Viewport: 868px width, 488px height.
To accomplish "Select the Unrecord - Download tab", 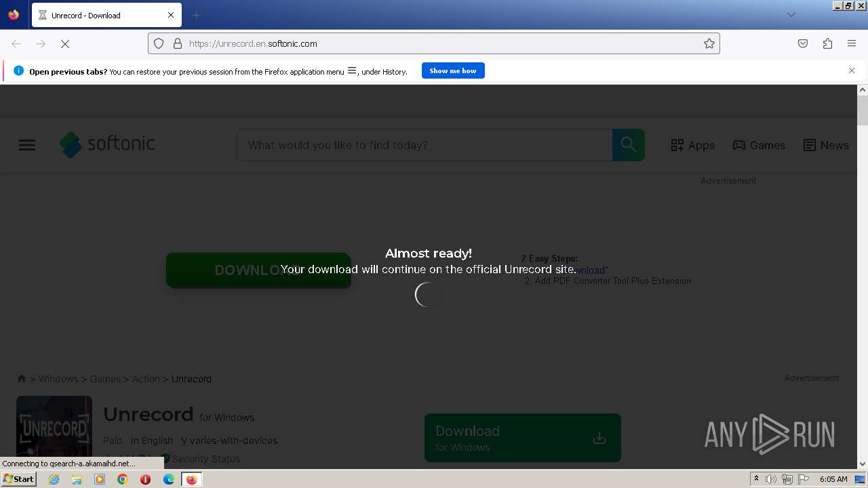I will [106, 15].
